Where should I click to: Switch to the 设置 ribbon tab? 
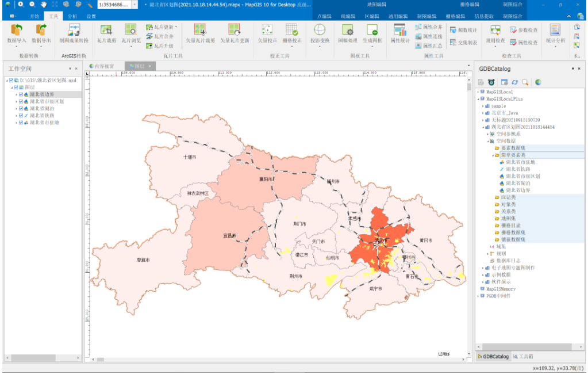(91, 16)
